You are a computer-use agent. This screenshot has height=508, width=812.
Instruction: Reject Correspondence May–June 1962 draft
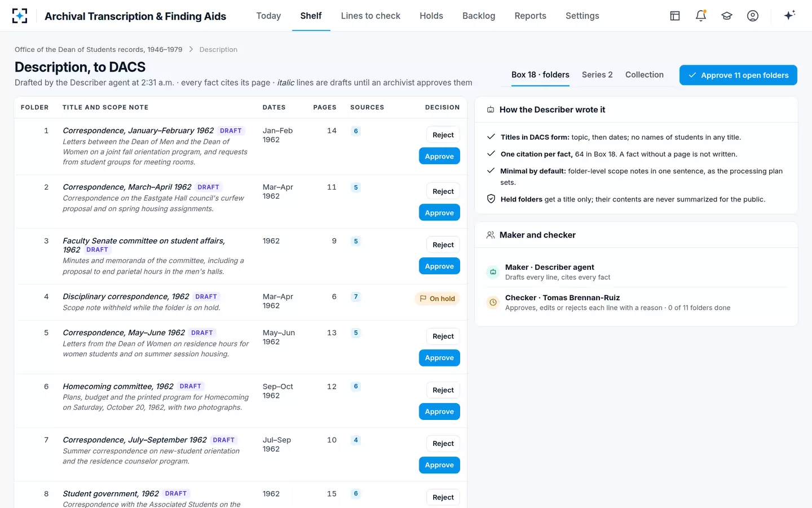coord(443,336)
